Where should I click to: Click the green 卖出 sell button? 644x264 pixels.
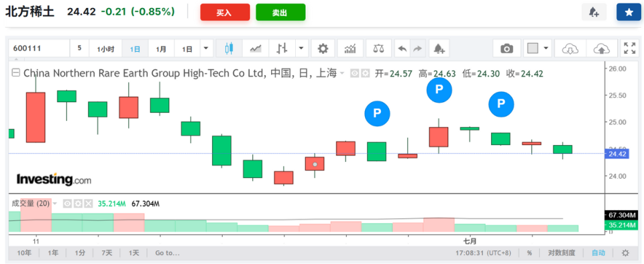pyautogui.click(x=280, y=12)
